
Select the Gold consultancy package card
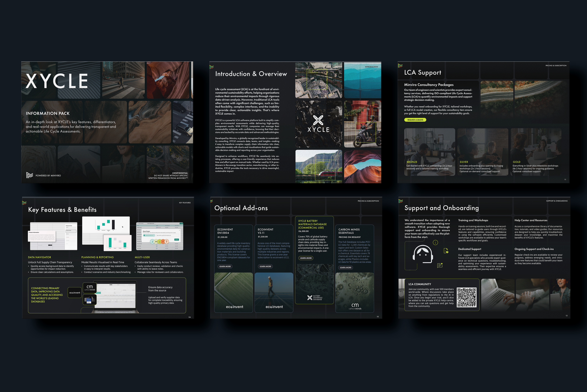(x=536, y=152)
